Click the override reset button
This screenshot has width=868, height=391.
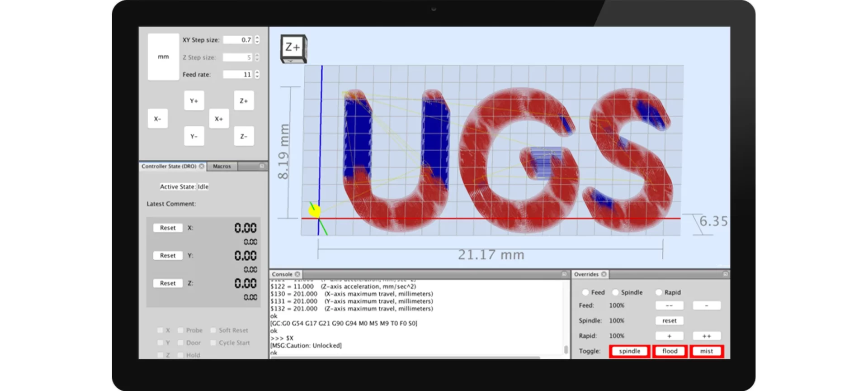670,320
